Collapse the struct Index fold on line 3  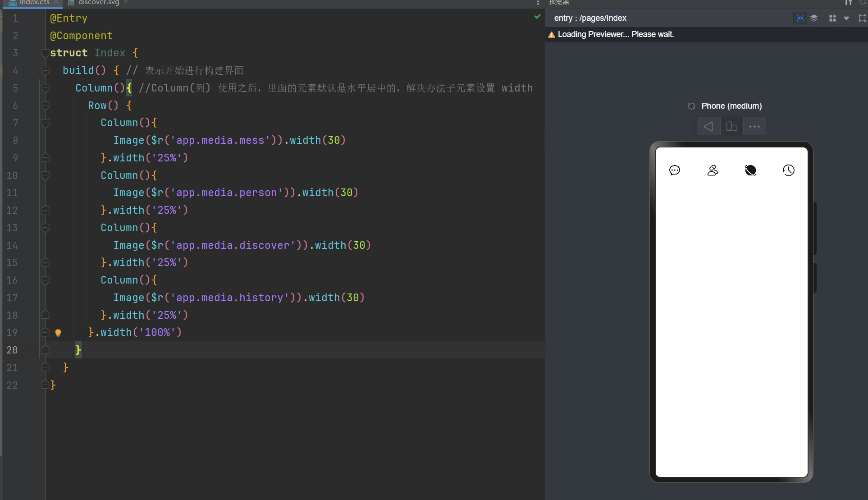tap(45, 53)
